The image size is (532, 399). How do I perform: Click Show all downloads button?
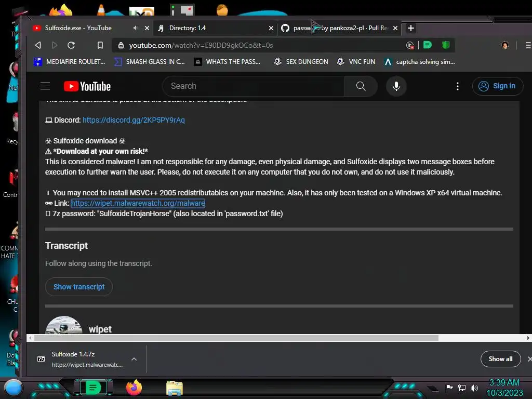coord(500,359)
